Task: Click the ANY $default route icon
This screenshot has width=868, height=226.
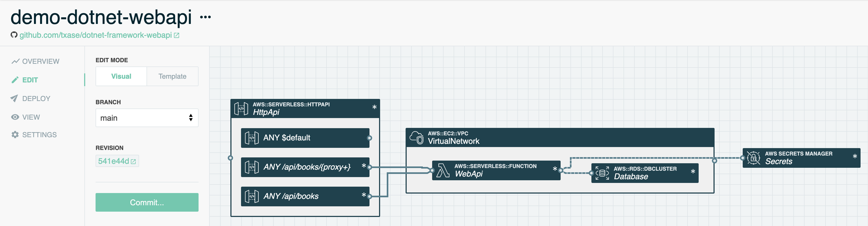Action: tap(252, 138)
